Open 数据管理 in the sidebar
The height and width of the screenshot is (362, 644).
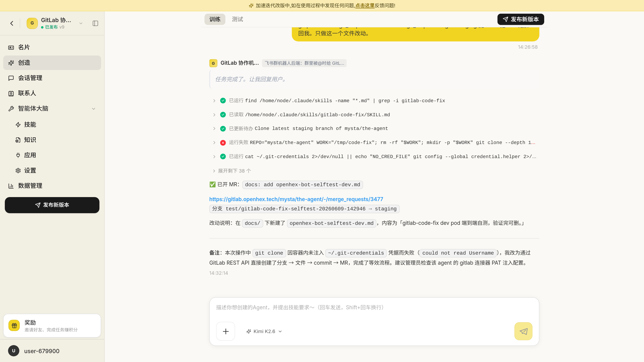pyautogui.click(x=52, y=186)
